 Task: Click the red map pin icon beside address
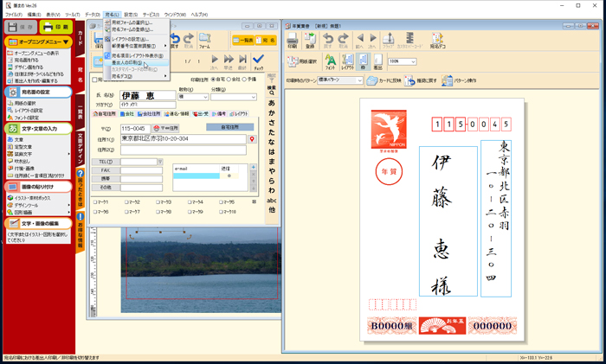pos(252,139)
